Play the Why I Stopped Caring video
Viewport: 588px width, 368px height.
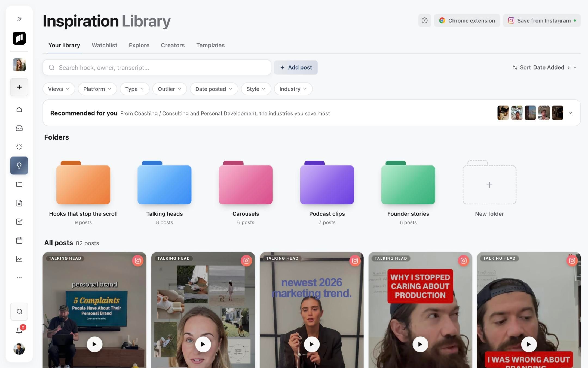point(420,344)
